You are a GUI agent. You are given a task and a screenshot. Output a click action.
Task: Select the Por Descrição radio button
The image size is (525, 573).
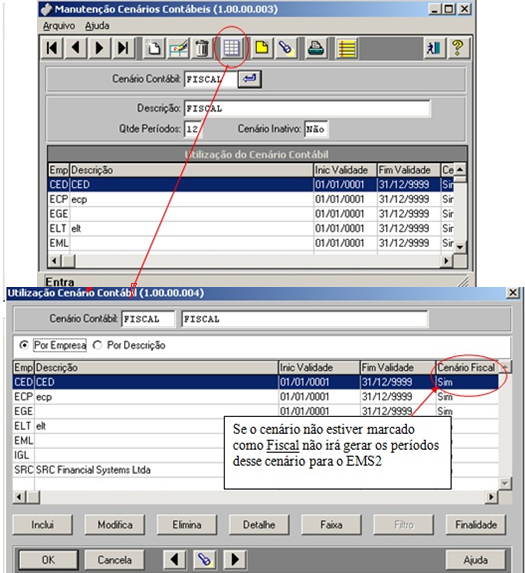pyautogui.click(x=97, y=345)
